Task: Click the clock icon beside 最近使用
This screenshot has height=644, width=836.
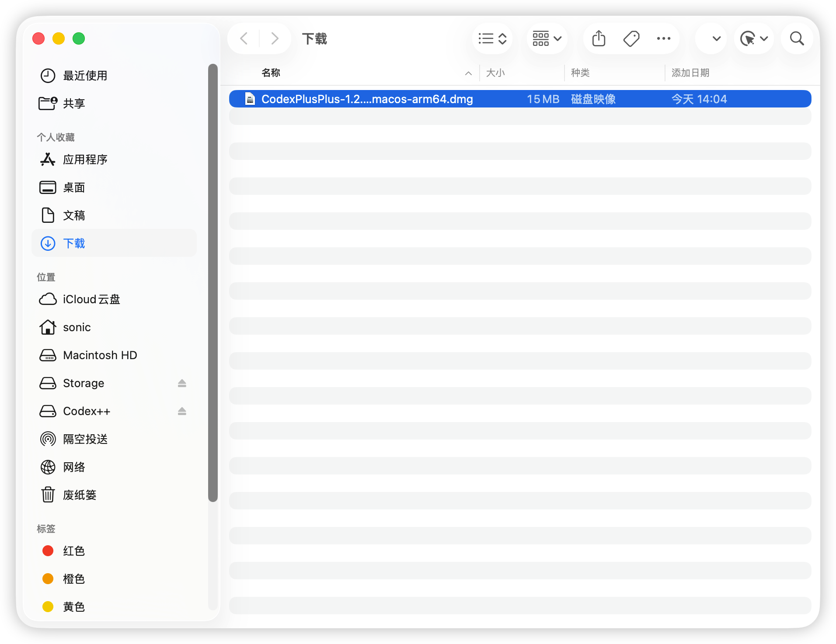Action: [x=48, y=76]
